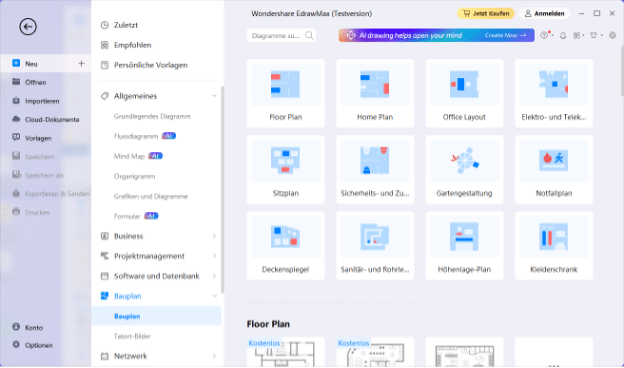Click the Netzwerk category icon
Viewport: 624px width, 368px height.
[105, 356]
